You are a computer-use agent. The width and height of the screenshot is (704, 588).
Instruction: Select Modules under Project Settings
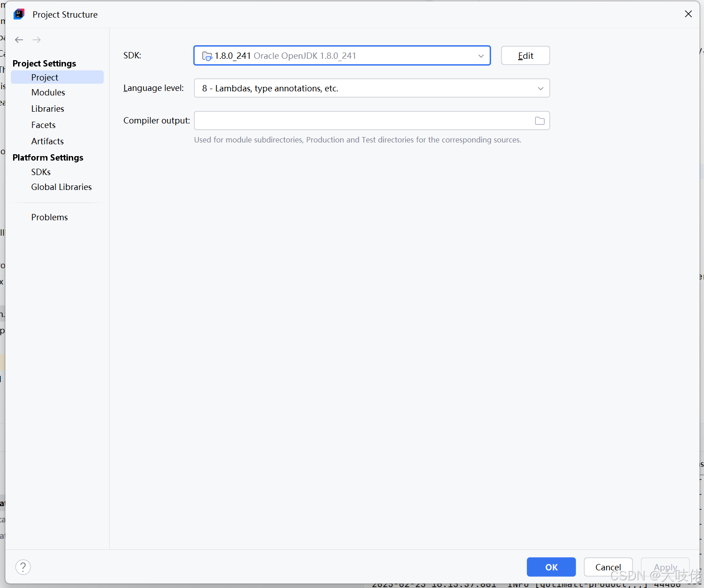pyautogui.click(x=48, y=92)
